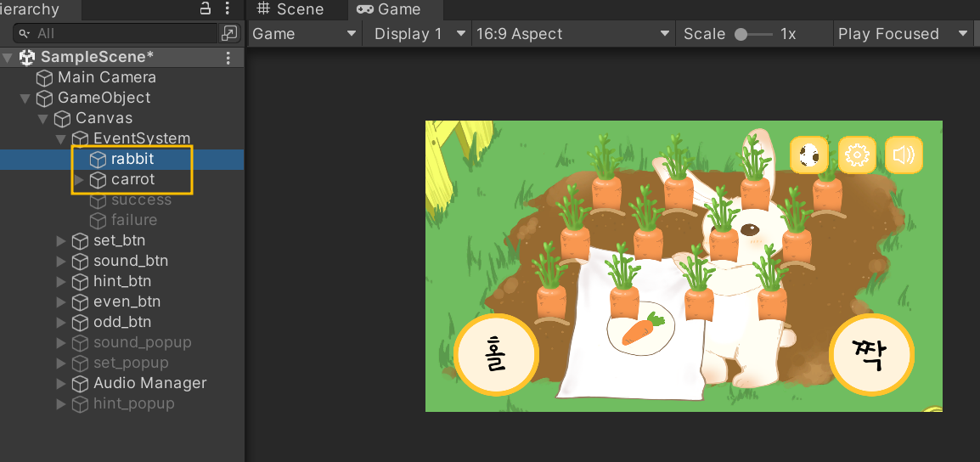Image resolution: width=980 pixels, height=462 pixels.
Task: Expand the set_popup foldout arrow
Action: [x=60, y=363]
